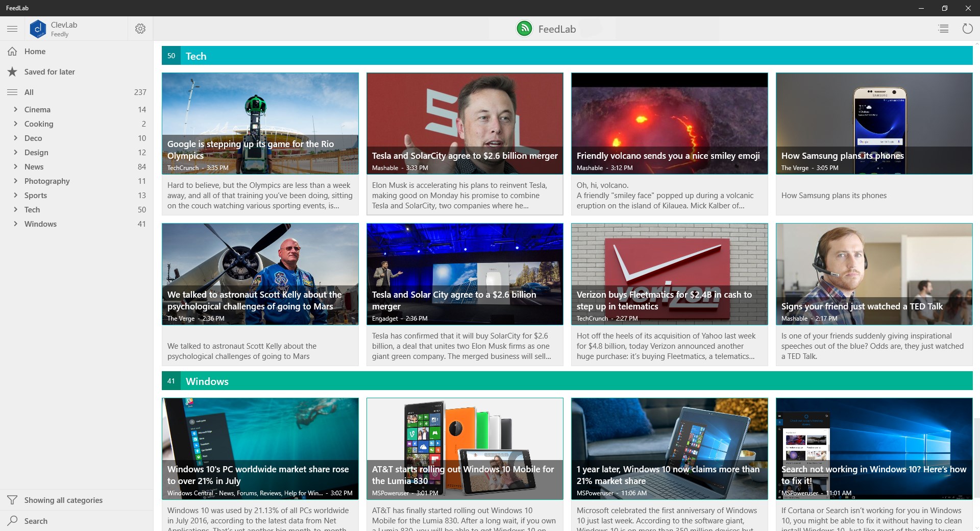Refresh feeds using the circular arrow icon

click(x=968, y=29)
